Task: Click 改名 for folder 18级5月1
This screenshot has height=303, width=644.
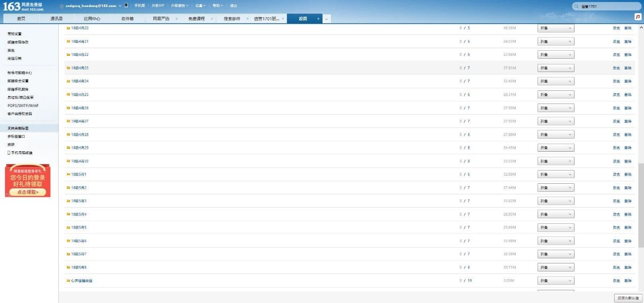Action: (x=616, y=175)
